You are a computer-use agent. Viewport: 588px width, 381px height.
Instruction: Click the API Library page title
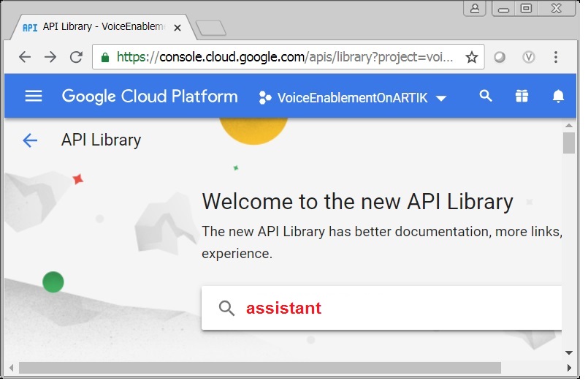[102, 140]
